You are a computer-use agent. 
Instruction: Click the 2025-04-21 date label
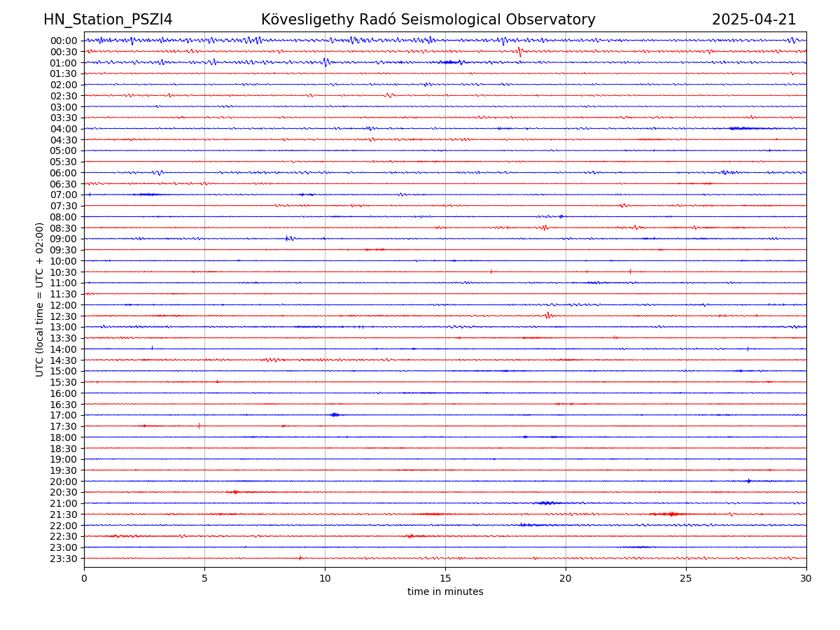tap(753, 20)
